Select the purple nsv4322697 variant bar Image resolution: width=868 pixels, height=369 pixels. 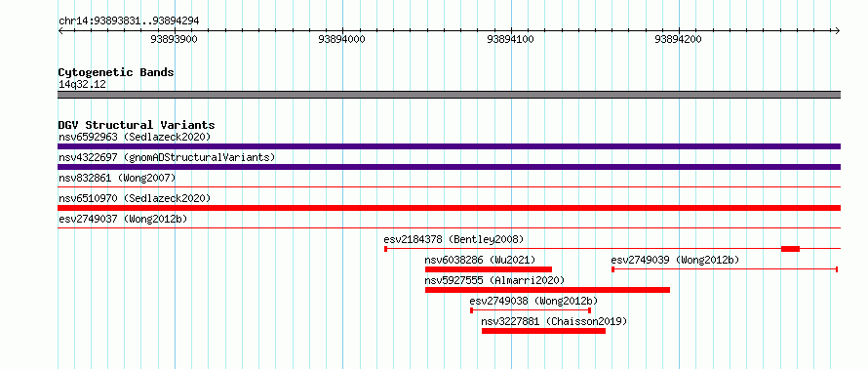point(449,167)
